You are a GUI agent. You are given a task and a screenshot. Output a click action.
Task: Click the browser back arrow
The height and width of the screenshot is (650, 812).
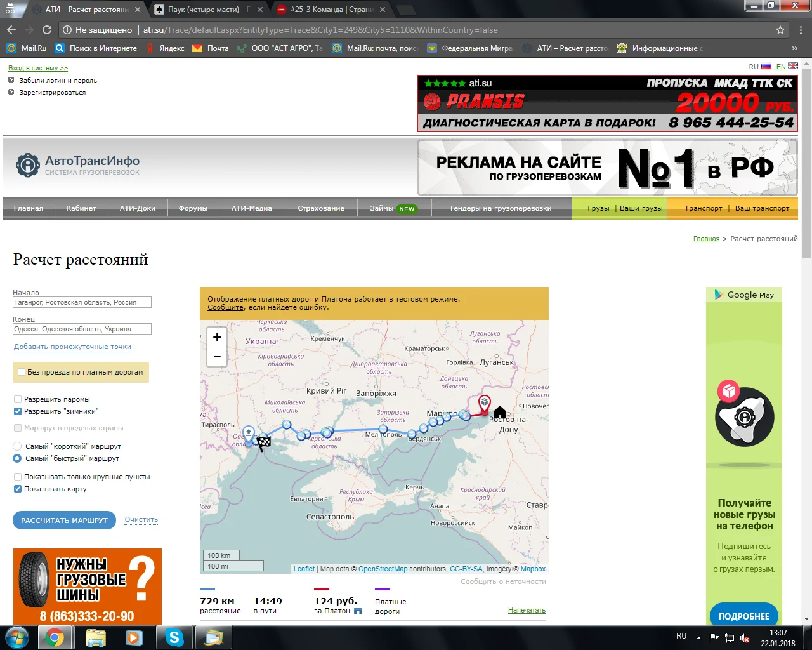click(11, 30)
